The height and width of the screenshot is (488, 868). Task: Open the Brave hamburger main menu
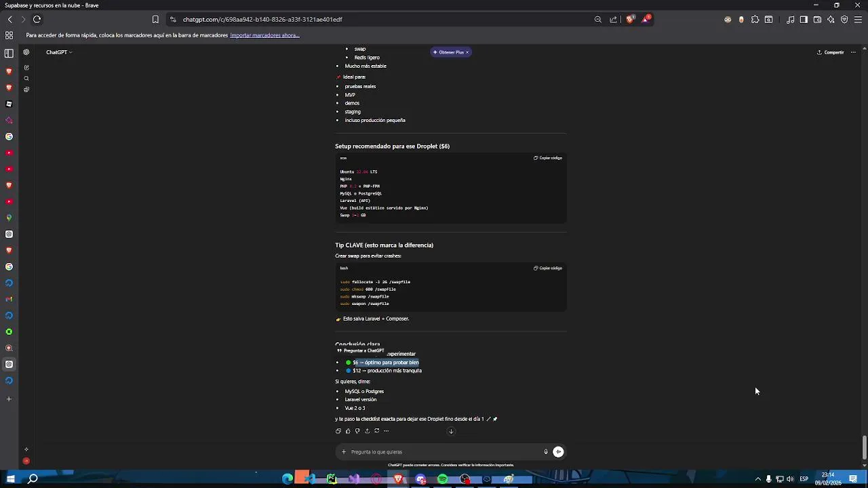tap(858, 20)
